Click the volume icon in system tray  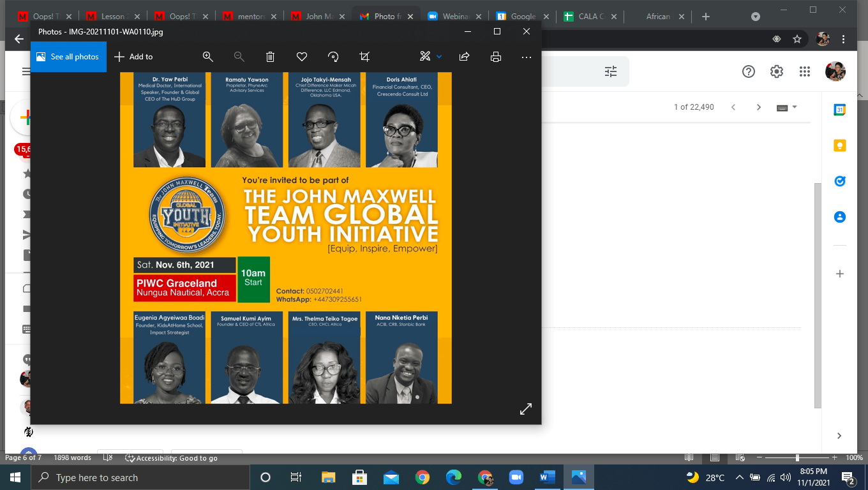tap(785, 477)
